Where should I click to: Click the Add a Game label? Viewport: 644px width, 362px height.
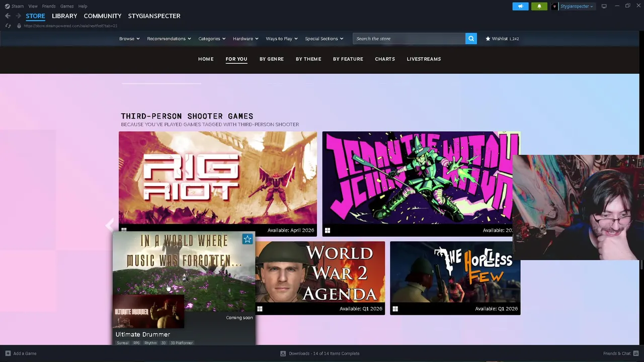pos(25,353)
